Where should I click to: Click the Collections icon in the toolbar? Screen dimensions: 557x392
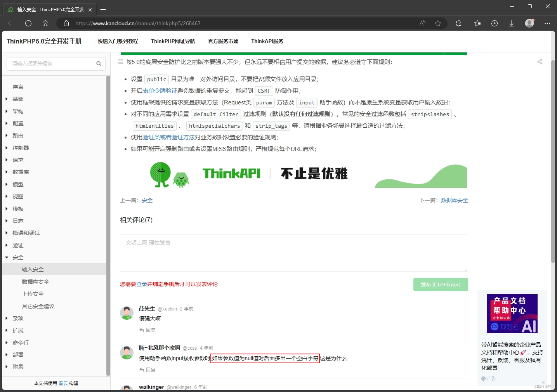click(477, 23)
